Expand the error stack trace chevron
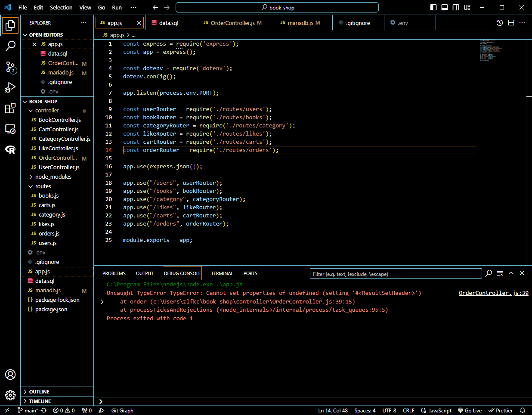 102,301
